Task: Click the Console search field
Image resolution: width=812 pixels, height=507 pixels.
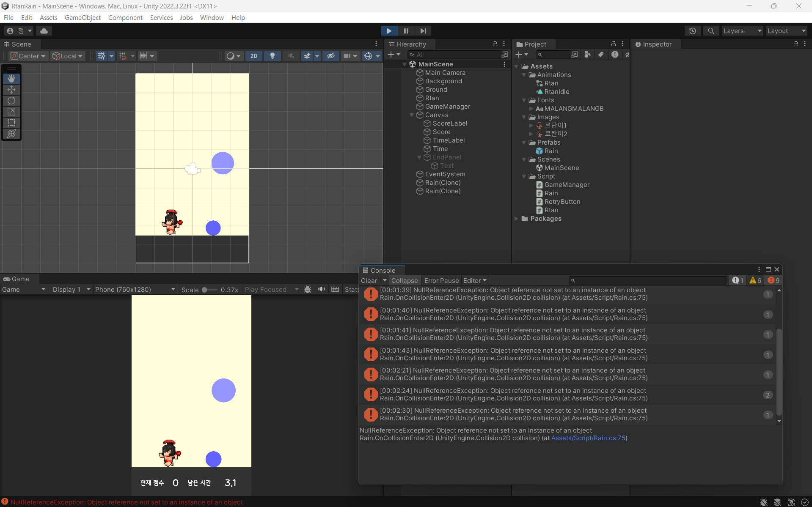Action: 648,280
